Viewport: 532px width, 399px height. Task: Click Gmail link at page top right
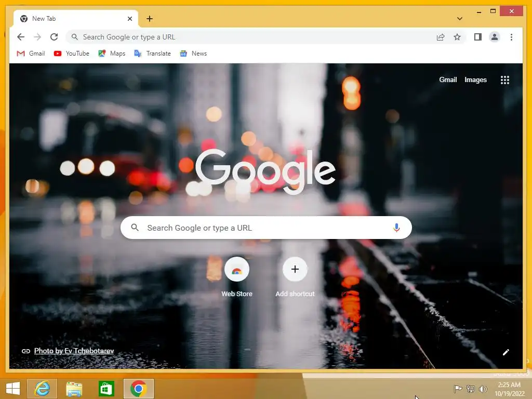[448, 79]
